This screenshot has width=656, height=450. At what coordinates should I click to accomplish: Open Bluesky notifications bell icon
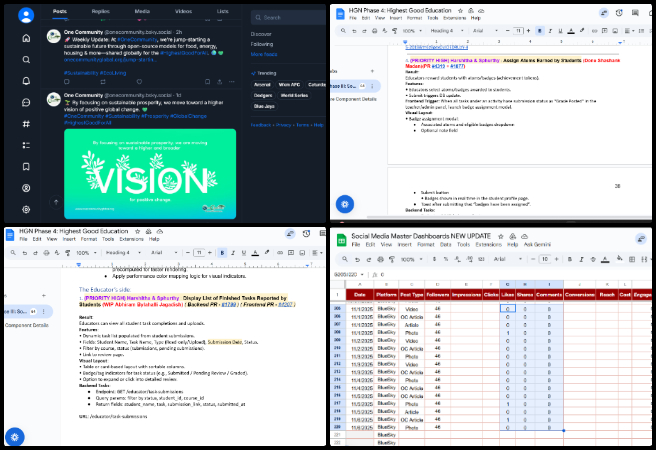26,81
